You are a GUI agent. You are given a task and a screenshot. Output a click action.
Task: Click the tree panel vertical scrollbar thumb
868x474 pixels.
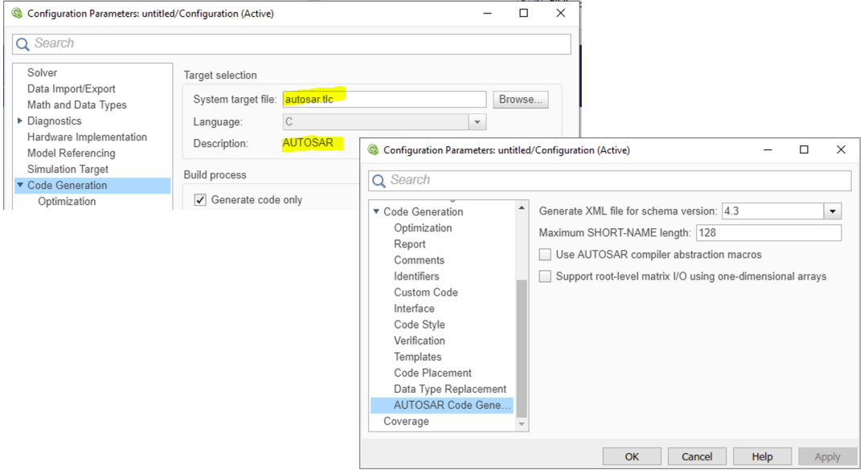tap(522, 349)
